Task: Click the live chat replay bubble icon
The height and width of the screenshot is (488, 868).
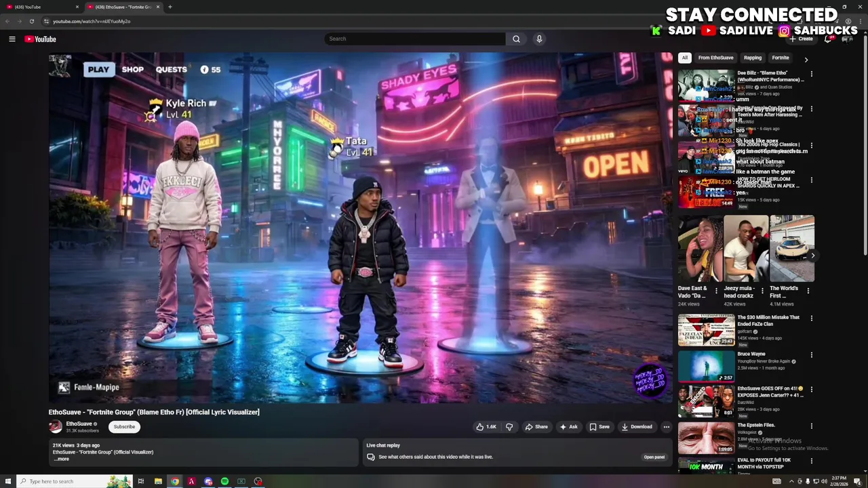Action: click(x=371, y=457)
